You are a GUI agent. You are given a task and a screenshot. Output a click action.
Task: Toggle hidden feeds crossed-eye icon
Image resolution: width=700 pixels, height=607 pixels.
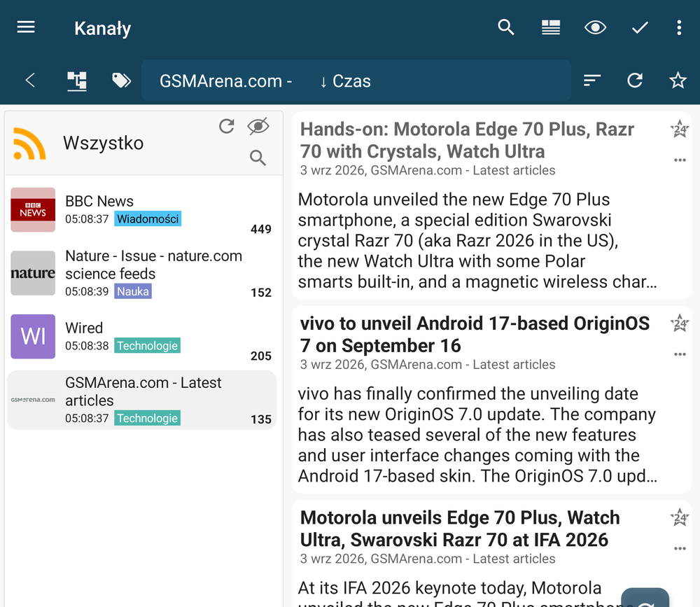click(x=258, y=127)
